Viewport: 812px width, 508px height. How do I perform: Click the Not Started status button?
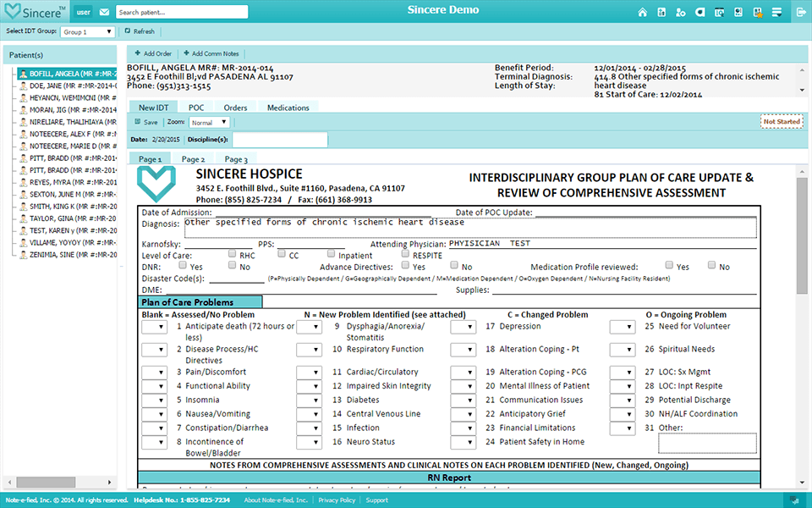782,121
